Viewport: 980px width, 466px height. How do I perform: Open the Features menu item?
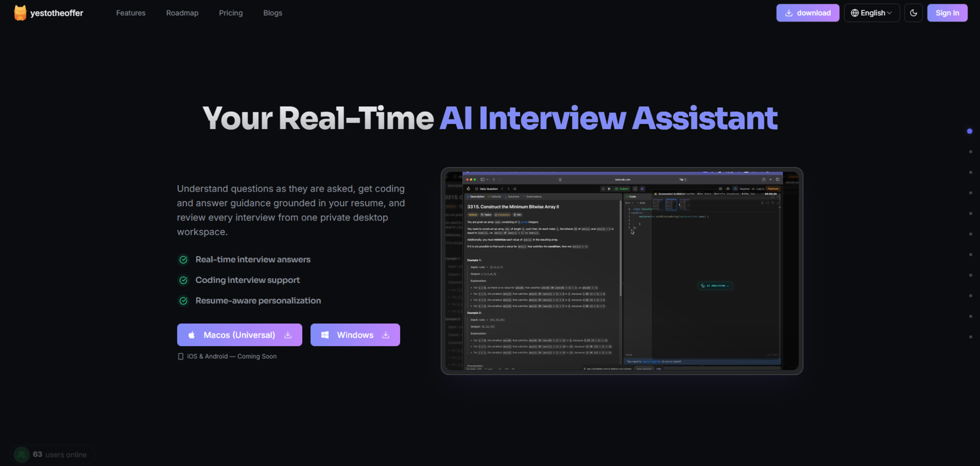click(130, 13)
